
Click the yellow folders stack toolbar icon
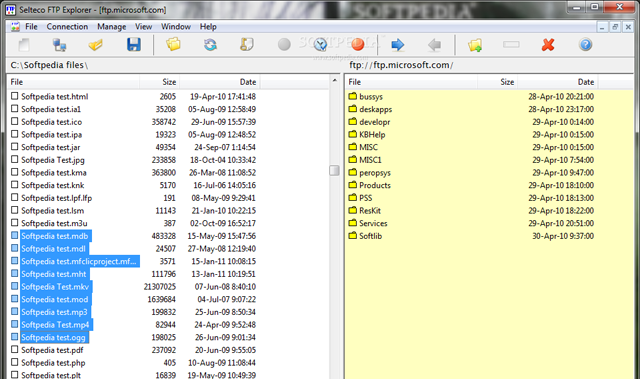coord(173,44)
